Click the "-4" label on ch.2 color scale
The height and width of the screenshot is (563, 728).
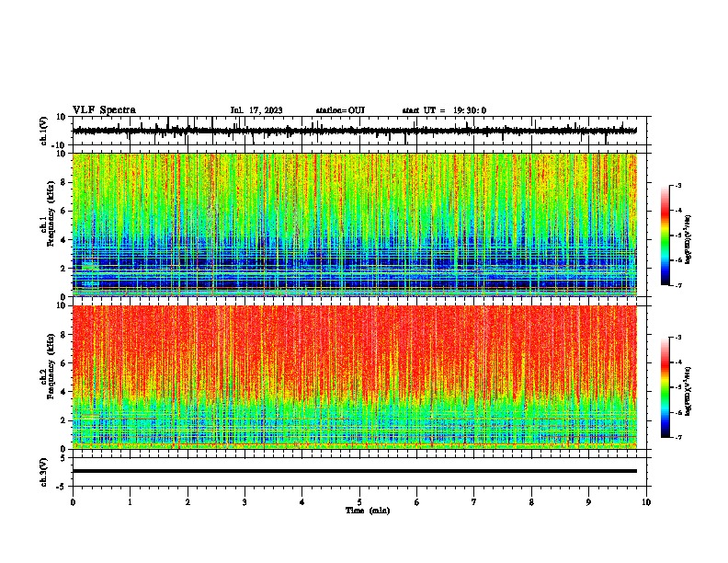click(678, 362)
